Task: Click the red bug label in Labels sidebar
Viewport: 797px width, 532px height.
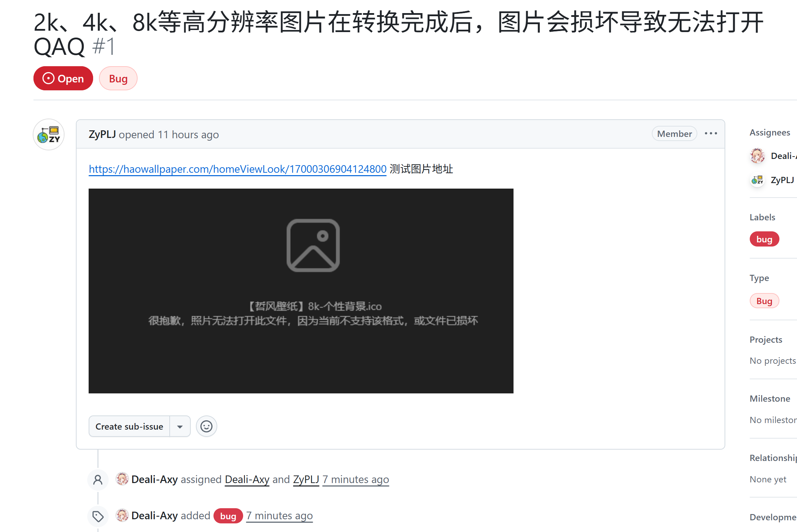Action: coord(764,239)
